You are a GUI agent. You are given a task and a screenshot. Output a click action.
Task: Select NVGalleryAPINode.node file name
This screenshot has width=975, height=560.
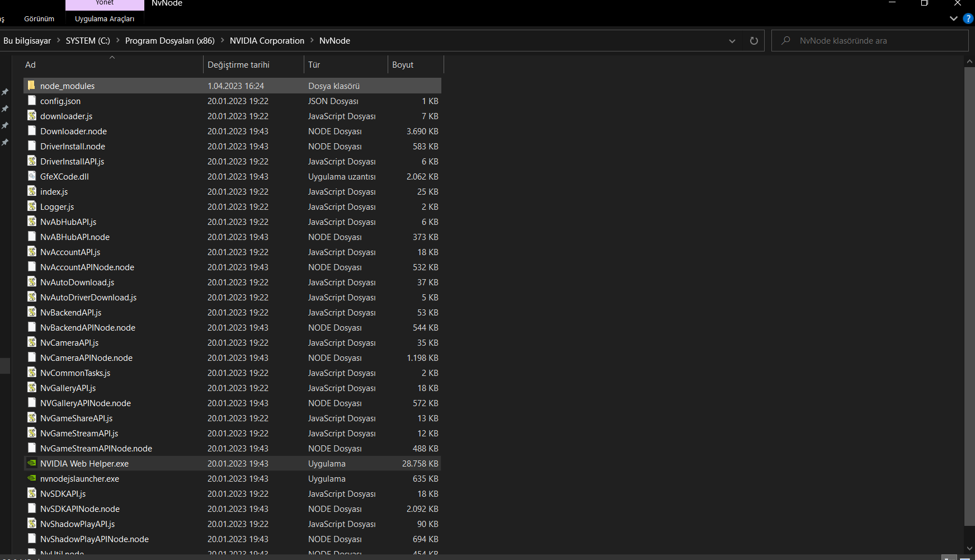[x=86, y=403]
